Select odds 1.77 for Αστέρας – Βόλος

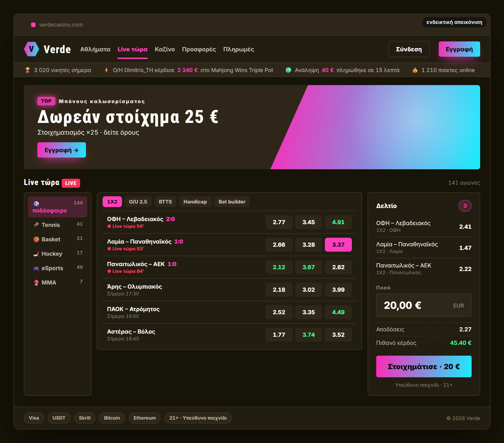click(x=279, y=335)
